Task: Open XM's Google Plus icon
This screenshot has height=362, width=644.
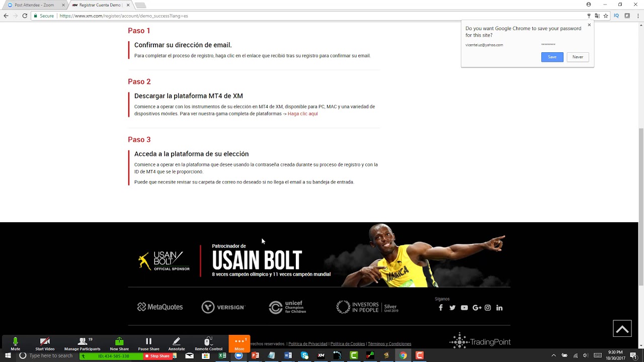Action: (477, 308)
